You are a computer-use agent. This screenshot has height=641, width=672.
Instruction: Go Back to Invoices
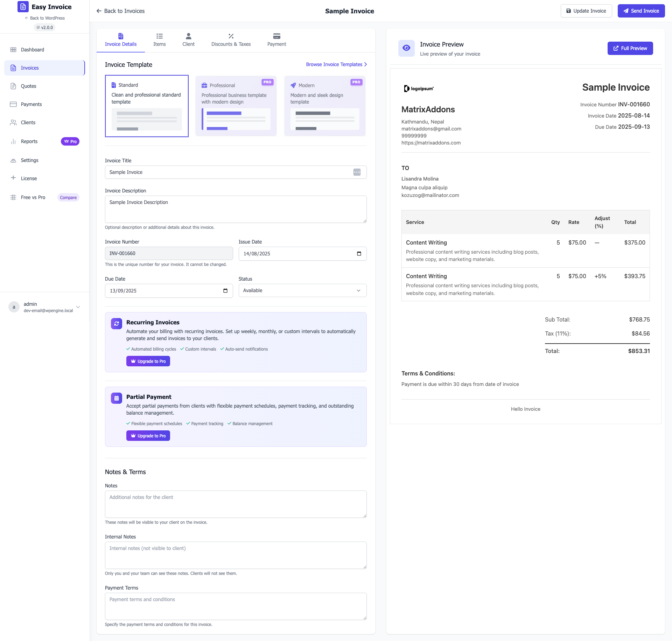pos(120,11)
